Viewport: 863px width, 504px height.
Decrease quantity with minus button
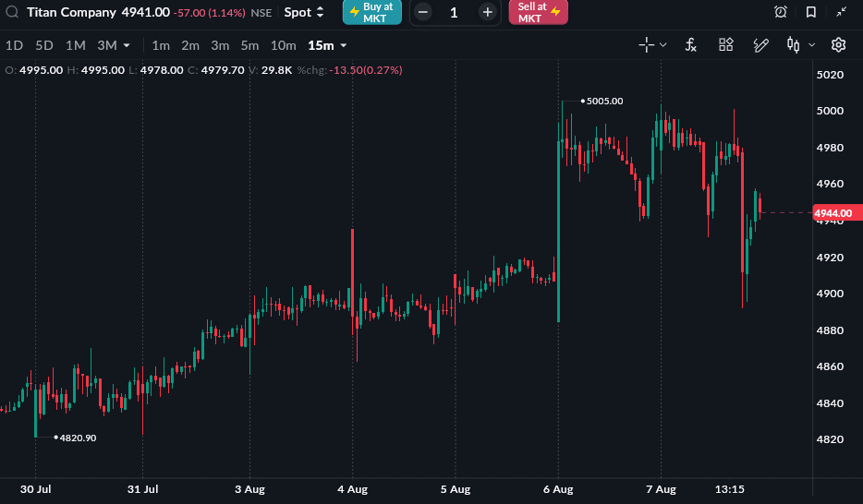[x=422, y=12]
